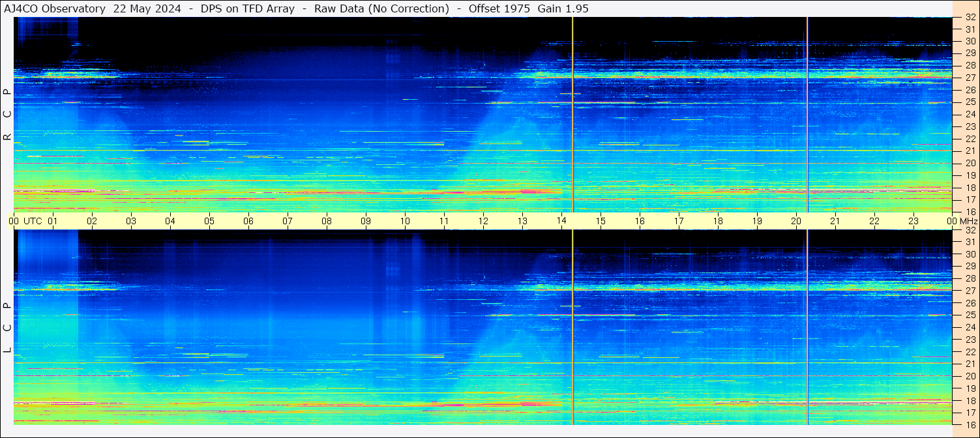This screenshot has height=438, width=980.
Task: Click the 32 MHz tick on the lower LCP scale
Action: click(970, 230)
